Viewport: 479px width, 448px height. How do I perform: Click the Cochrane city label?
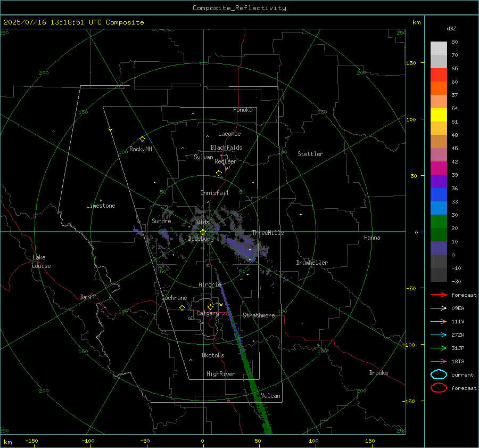pos(174,298)
